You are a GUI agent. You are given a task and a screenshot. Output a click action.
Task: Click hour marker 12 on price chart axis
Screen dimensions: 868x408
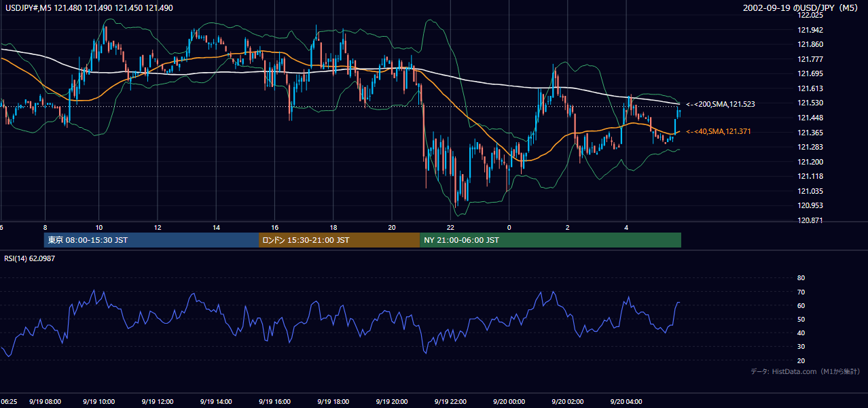click(158, 227)
